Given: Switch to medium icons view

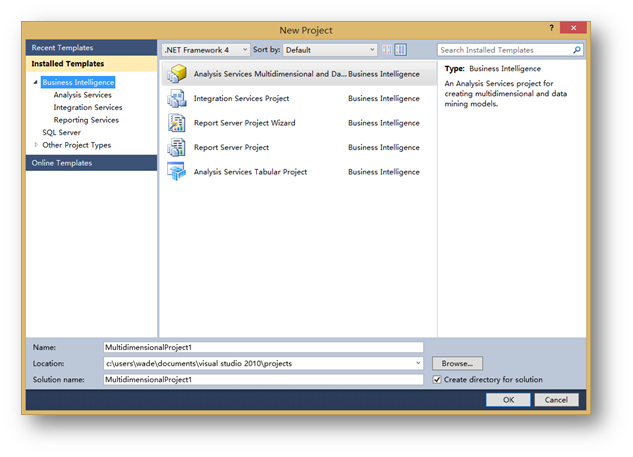Looking at the screenshot, I should (400, 50).
